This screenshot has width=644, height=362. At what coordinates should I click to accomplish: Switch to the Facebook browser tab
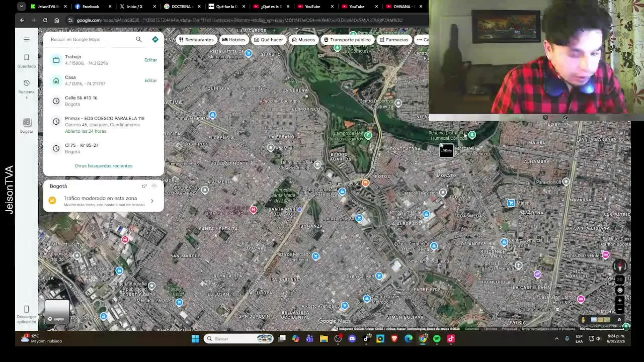click(93, 7)
